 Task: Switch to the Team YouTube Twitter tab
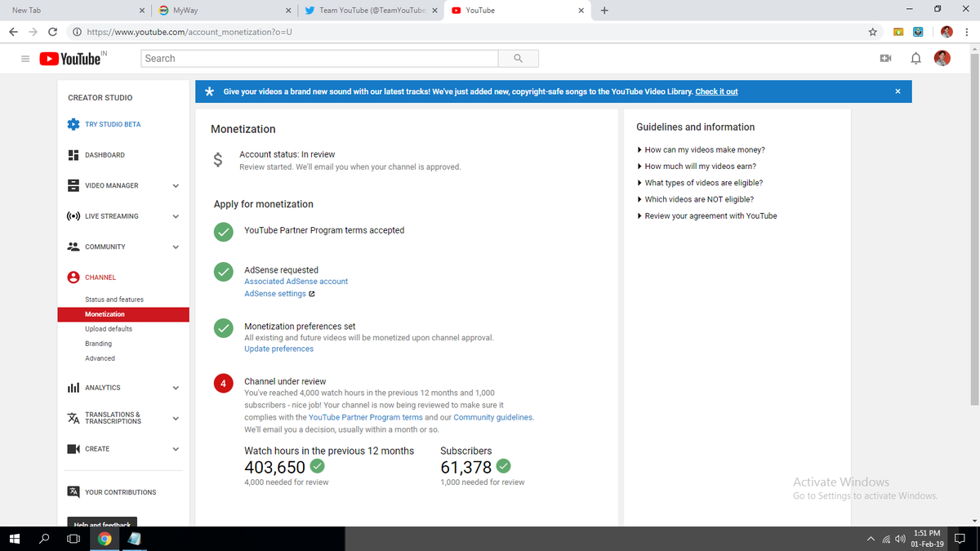pos(372,11)
